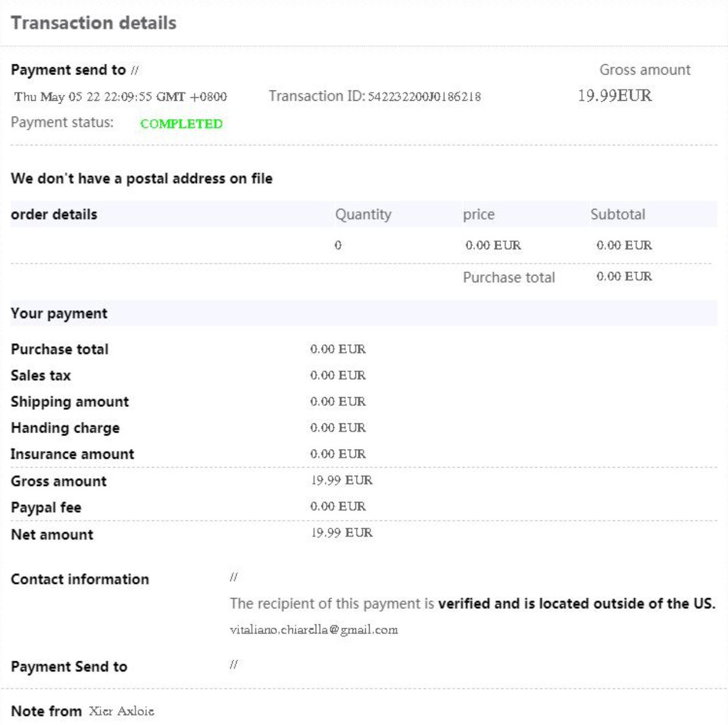Click the Transaction details heading
728x725 pixels.
click(94, 23)
